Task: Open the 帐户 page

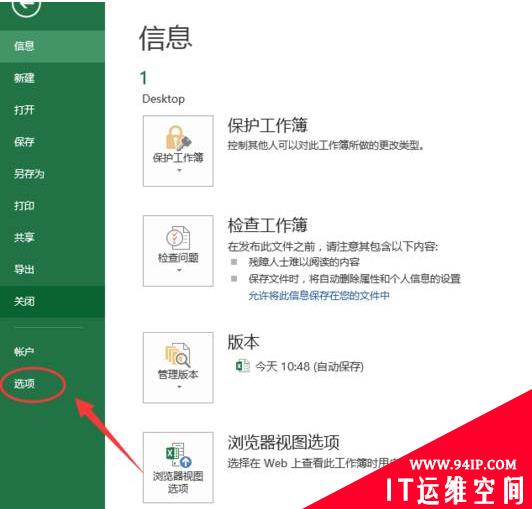Action: [x=52, y=352]
